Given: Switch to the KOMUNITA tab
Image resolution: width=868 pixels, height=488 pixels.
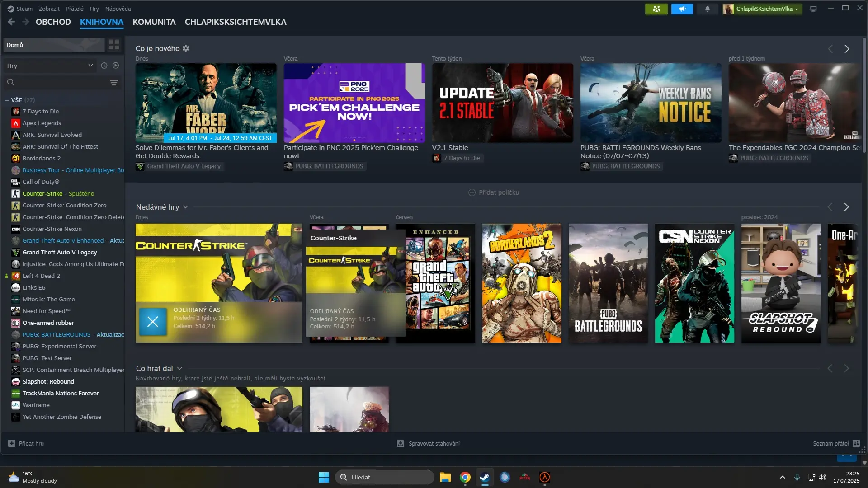Looking at the screenshot, I should (x=154, y=22).
